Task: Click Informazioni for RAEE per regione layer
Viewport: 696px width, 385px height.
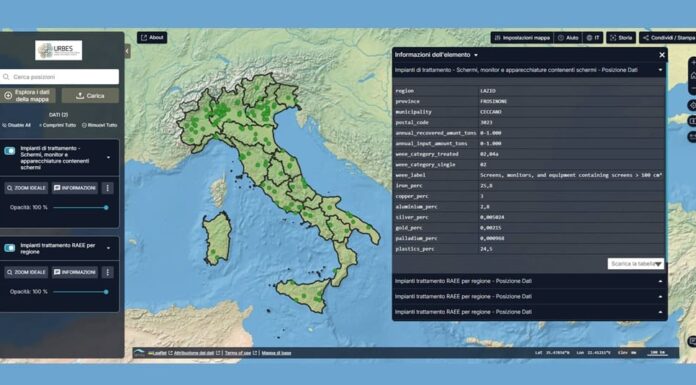Action: point(75,272)
